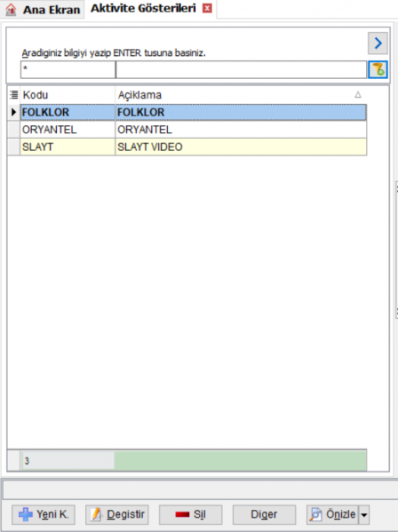Click the Kodu column header

tap(68, 95)
